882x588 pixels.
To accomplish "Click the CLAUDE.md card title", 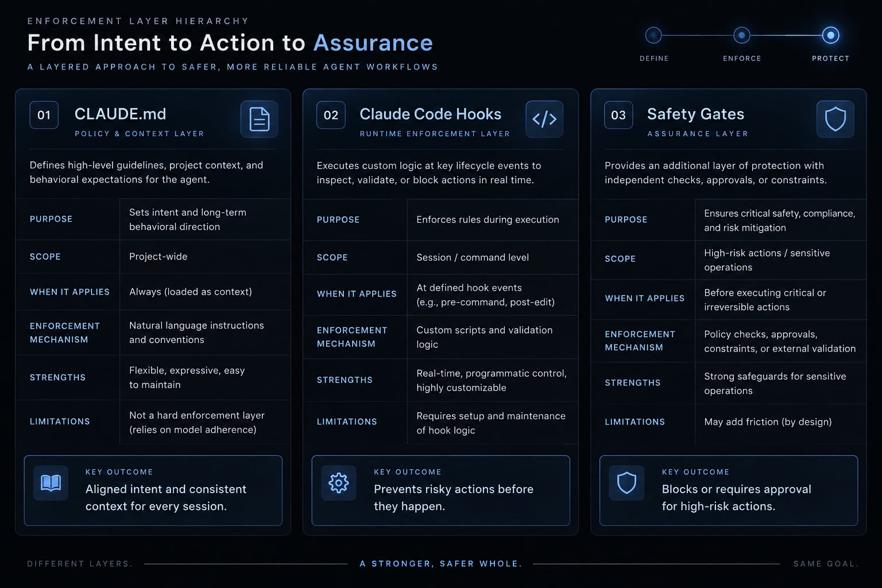I will tap(121, 114).
